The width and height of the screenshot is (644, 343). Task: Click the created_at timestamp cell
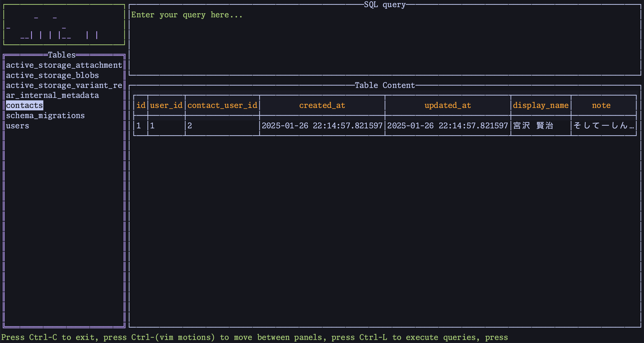(322, 125)
